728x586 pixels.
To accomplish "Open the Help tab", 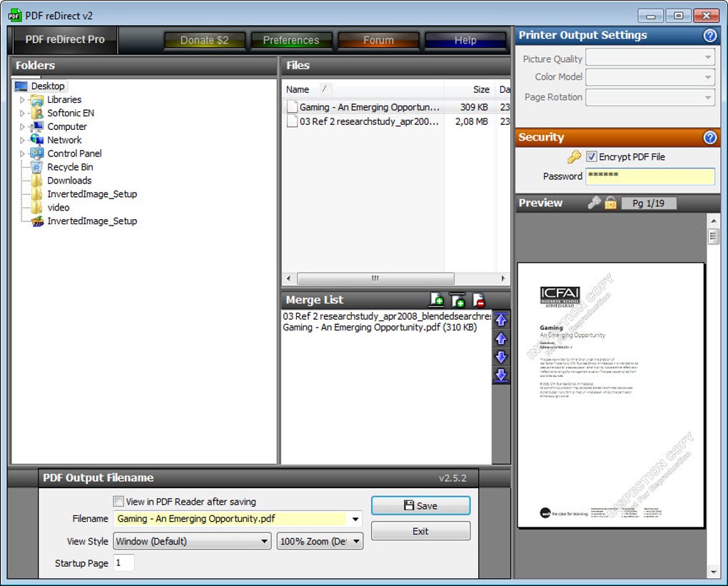I will 465,41.
